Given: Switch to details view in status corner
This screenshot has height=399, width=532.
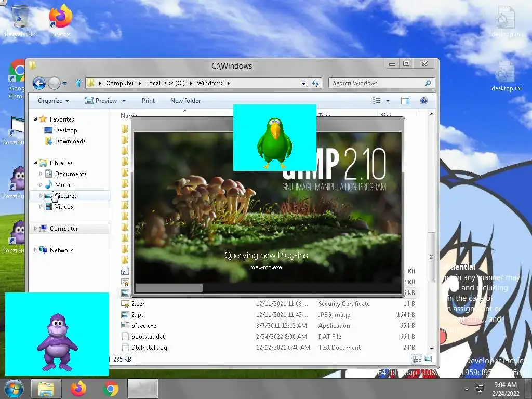Looking at the screenshot, I should pyautogui.click(x=417, y=359).
